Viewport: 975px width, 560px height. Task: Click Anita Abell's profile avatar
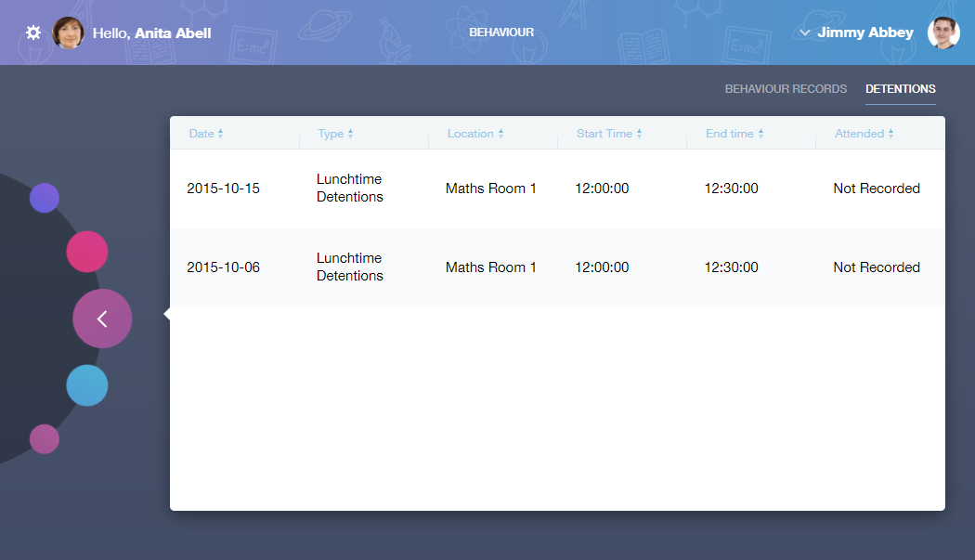pos(69,33)
